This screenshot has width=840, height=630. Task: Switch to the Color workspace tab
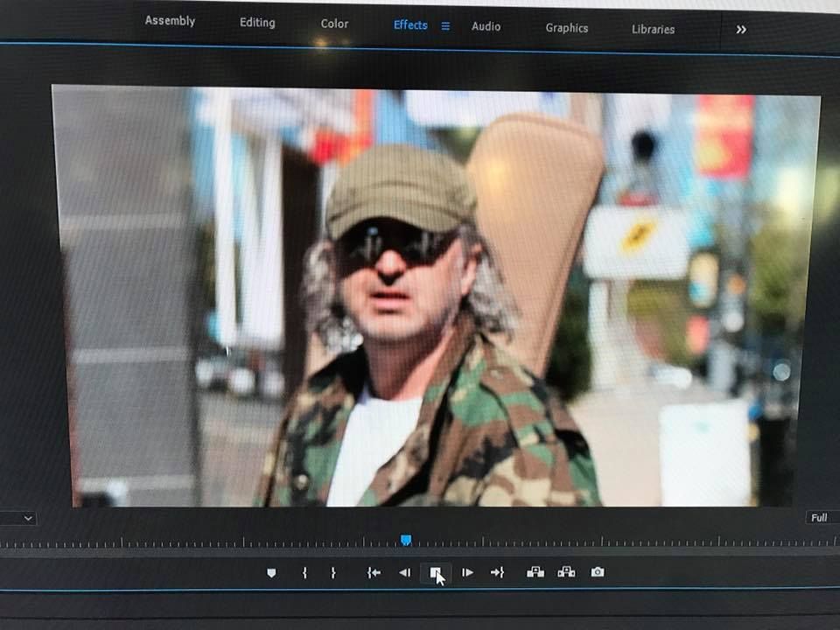click(x=334, y=24)
